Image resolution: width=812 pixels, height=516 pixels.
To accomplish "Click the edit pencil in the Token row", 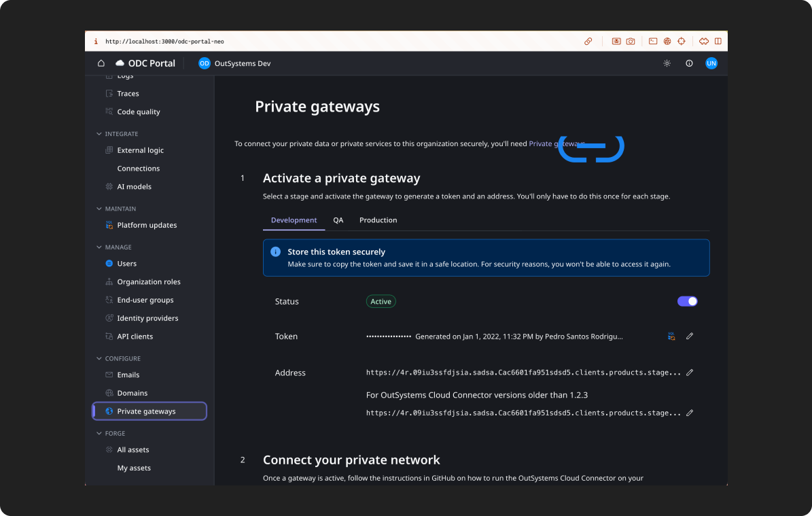I will (x=690, y=337).
